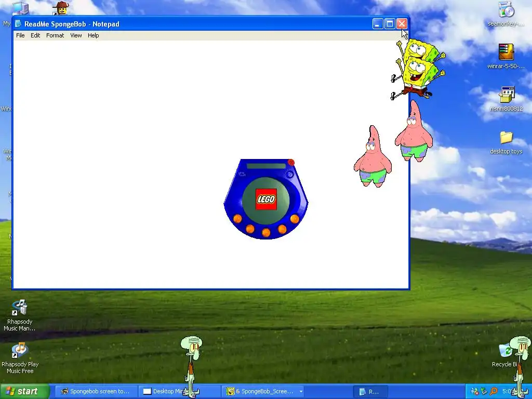Select the Rhapsody Music Man shortcut
Image resolution: width=532 pixels, height=399 pixels.
click(x=20, y=315)
